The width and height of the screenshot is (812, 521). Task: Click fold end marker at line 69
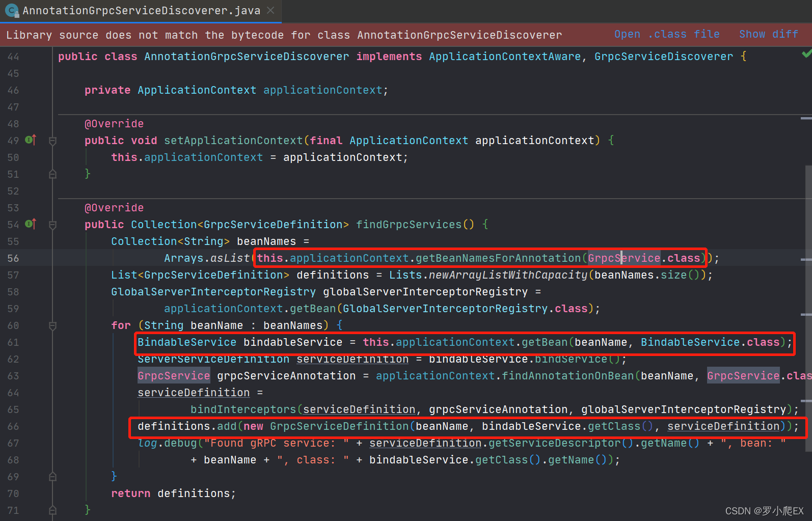pyautogui.click(x=52, y=477)
